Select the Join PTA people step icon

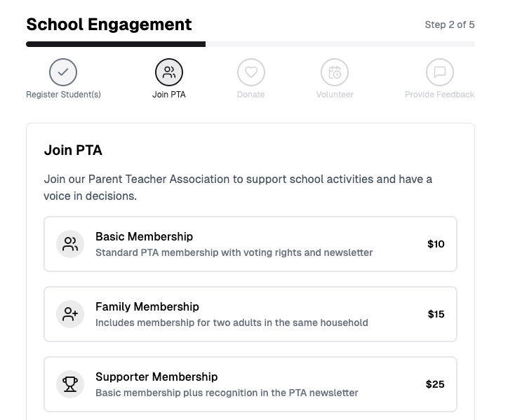(169, 72)
